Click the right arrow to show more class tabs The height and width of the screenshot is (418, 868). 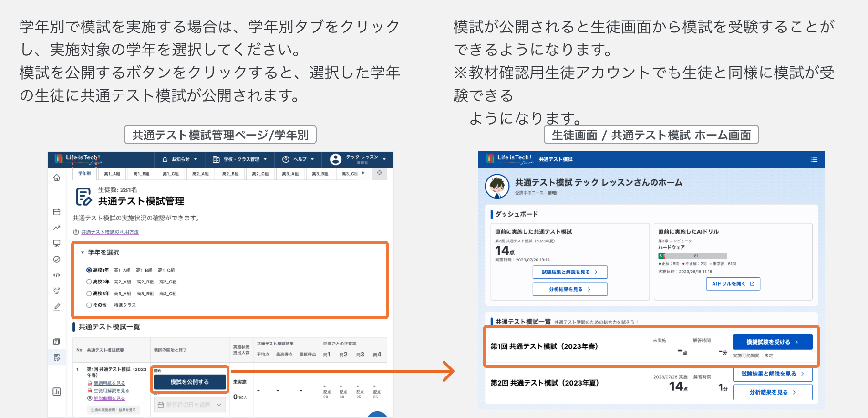pyautogui.click(x=363, y=173)
